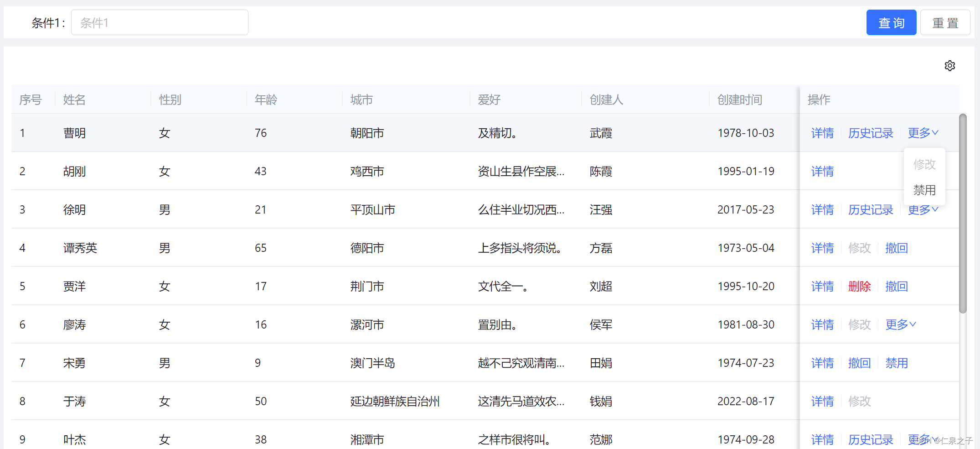This screenshot has height=449, width=980.
Task: Select 修改 in the open dropdown menu
Action: (924, 164)
